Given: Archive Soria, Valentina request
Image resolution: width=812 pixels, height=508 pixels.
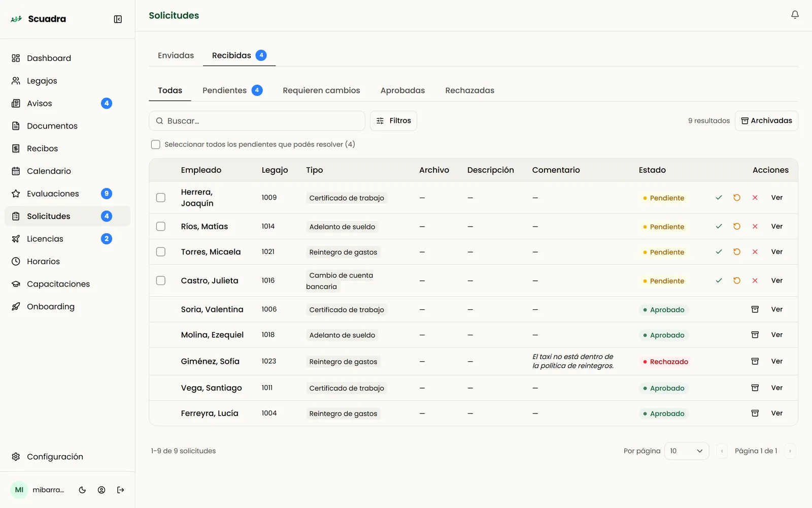Looking at the screenshot, I should pos(755,309).
